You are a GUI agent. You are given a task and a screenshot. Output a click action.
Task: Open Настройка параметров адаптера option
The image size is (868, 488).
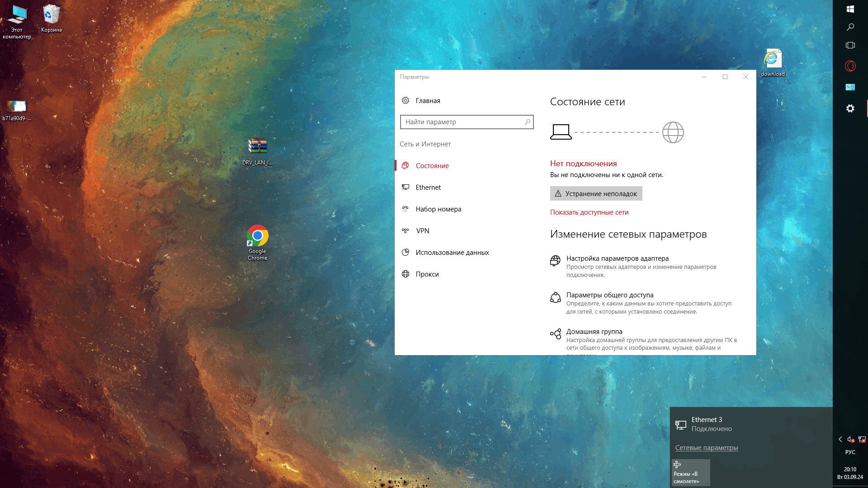[617, 258]
